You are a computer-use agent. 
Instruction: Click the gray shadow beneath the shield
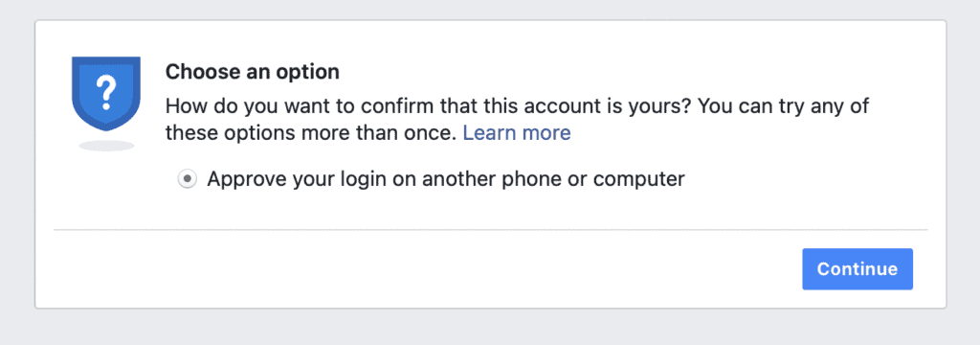(x=106, y=146)
